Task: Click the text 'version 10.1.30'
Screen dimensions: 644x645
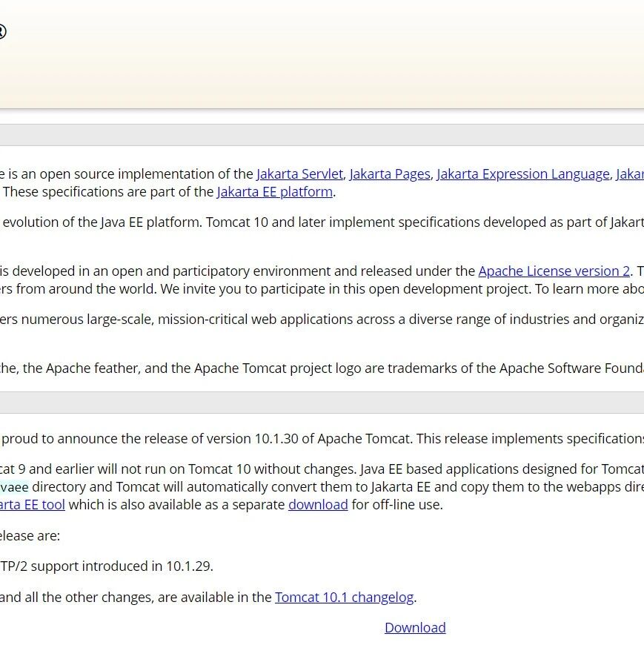Action: 252,438
